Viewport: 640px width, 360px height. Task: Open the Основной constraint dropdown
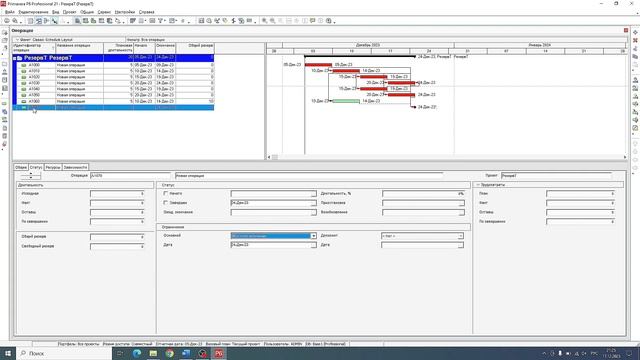(313, 236)
